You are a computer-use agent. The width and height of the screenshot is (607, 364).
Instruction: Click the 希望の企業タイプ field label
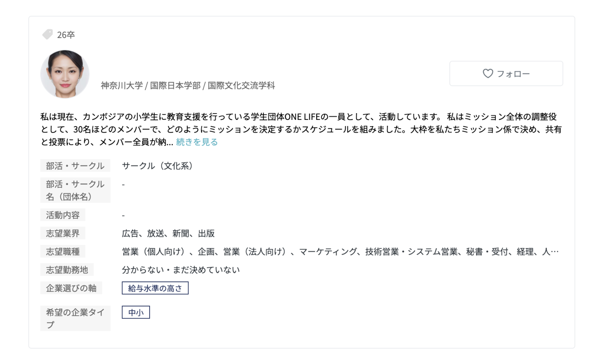click(75, 318)
